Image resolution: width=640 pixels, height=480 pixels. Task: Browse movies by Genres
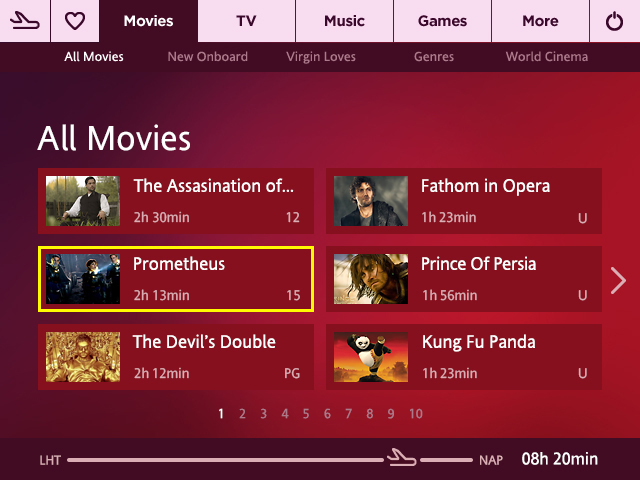[x=434, y=57]
